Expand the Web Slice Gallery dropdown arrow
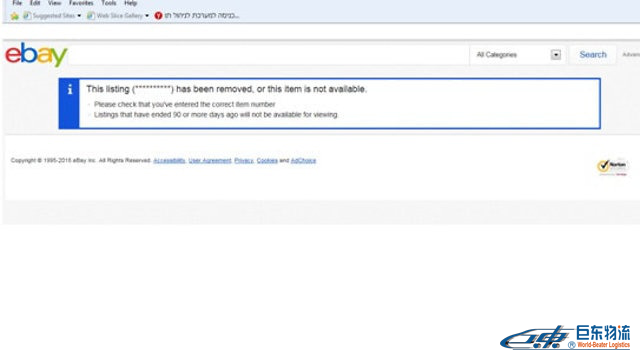The height and width of the screenshot is (360, 640). pyautogui.click(x=147, y=16)
